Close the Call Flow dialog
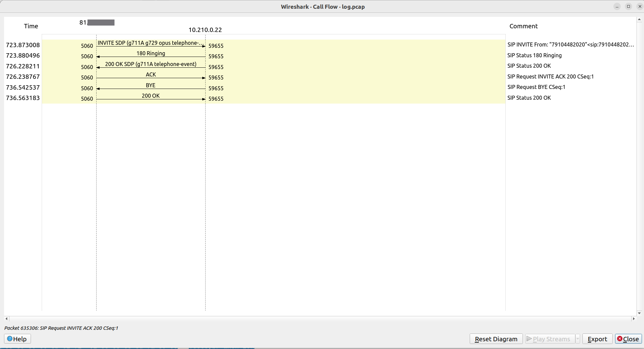 pyautogui.click(x=628, y=339)
